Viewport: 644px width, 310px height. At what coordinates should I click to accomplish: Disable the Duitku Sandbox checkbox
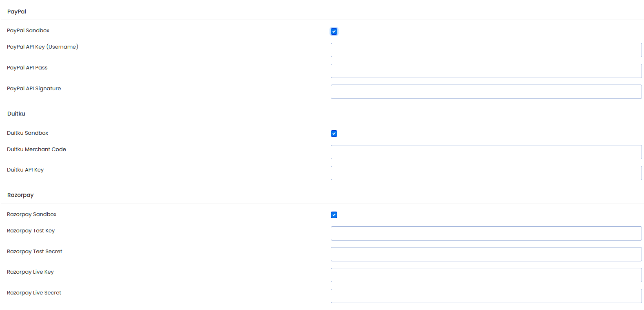(334, 134)
